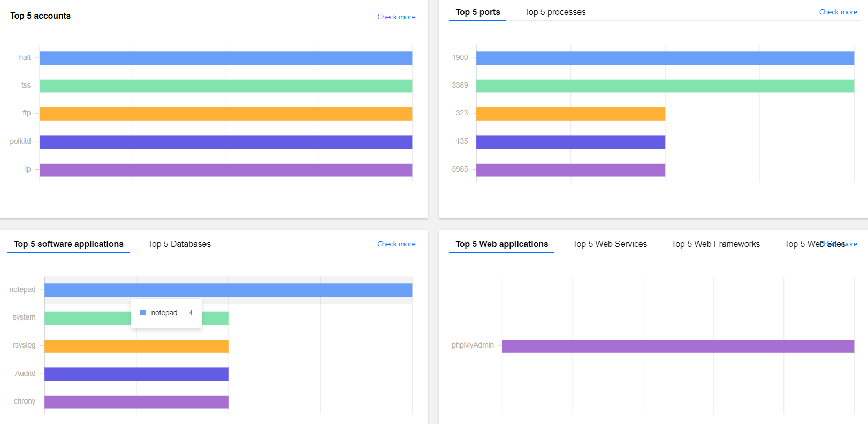Select the polkitd bar in accounts chart
The image size is (868, 424).
click(226, 142)
